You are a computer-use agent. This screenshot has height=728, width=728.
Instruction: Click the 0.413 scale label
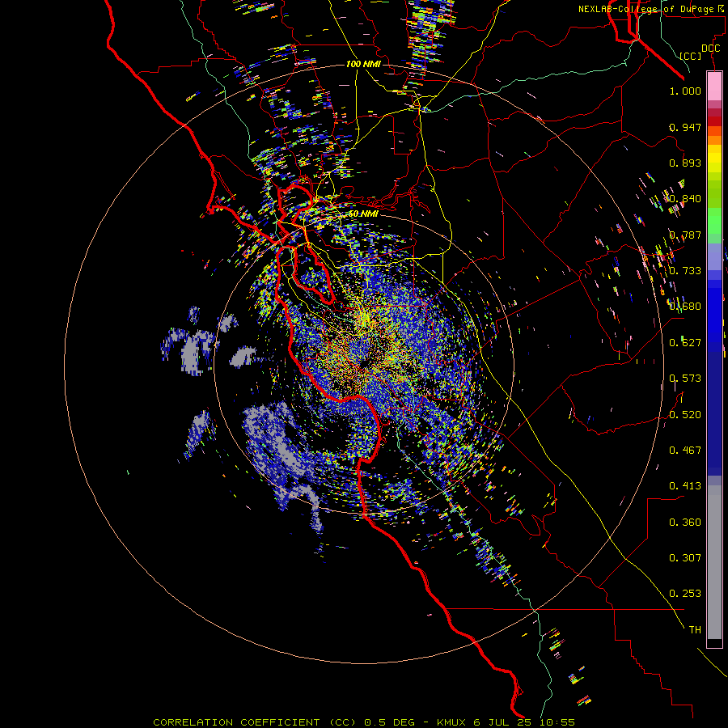(685, 486)
